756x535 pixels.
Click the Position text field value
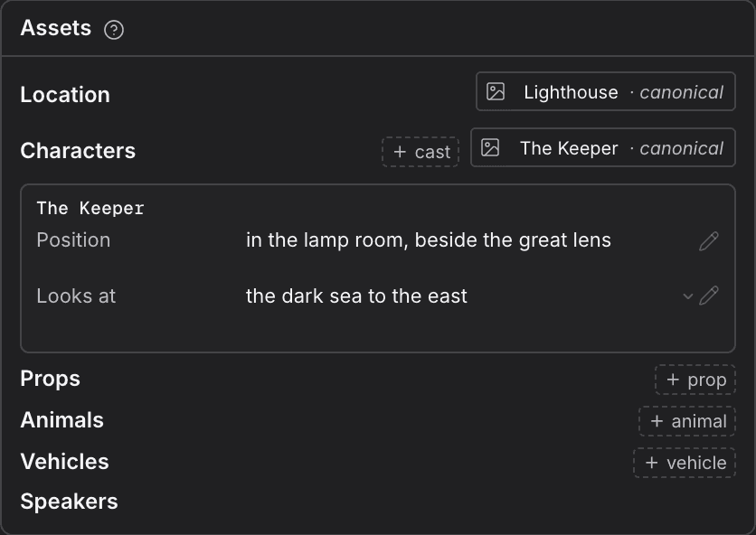pyautogui.click(x=428, y=240)
